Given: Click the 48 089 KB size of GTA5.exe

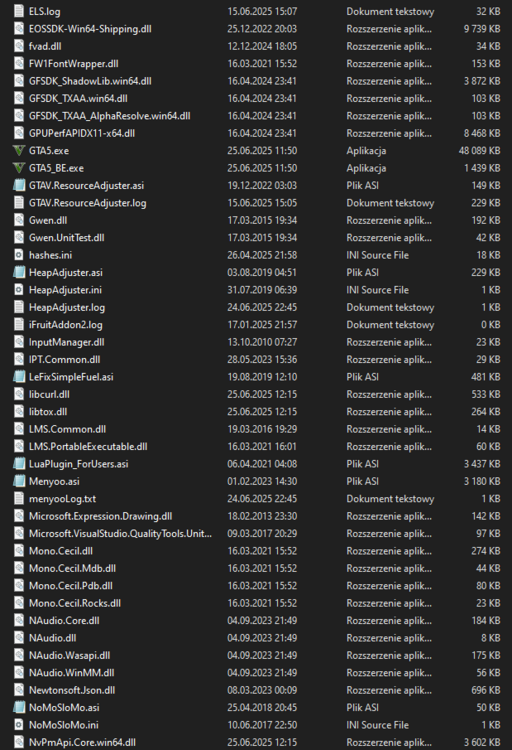Looking at the screenshot, I should (x=479, y=151).
